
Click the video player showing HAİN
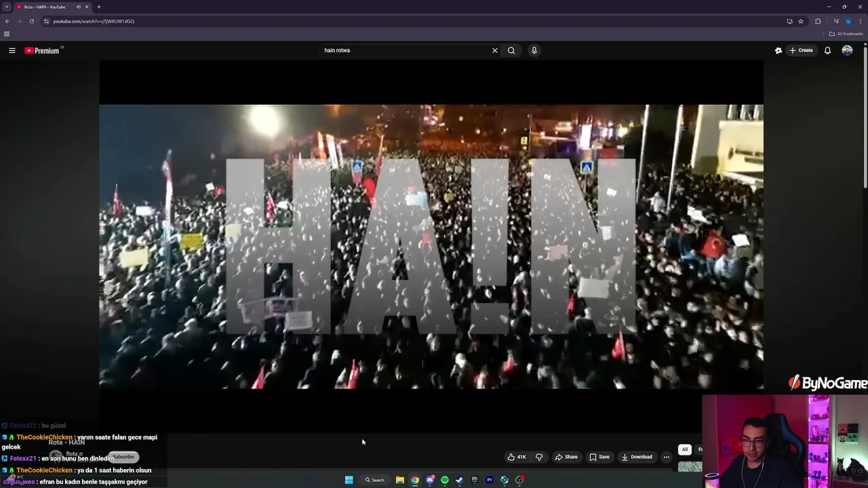pos(431,247)
